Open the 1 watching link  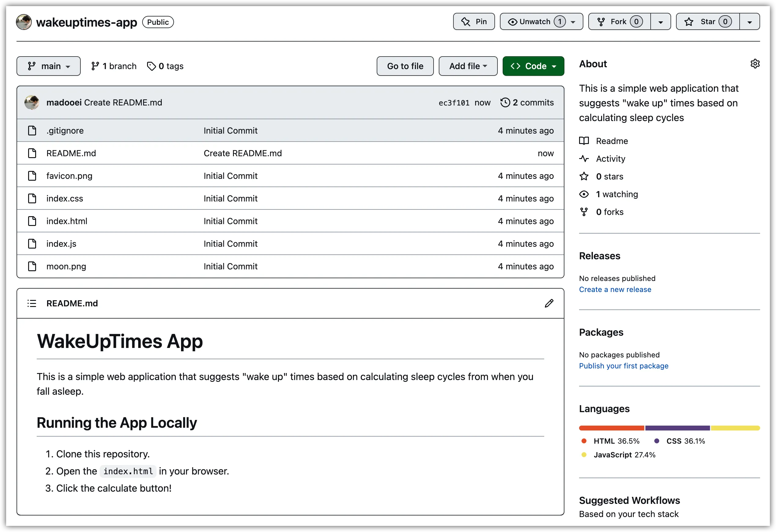(617, 194)
